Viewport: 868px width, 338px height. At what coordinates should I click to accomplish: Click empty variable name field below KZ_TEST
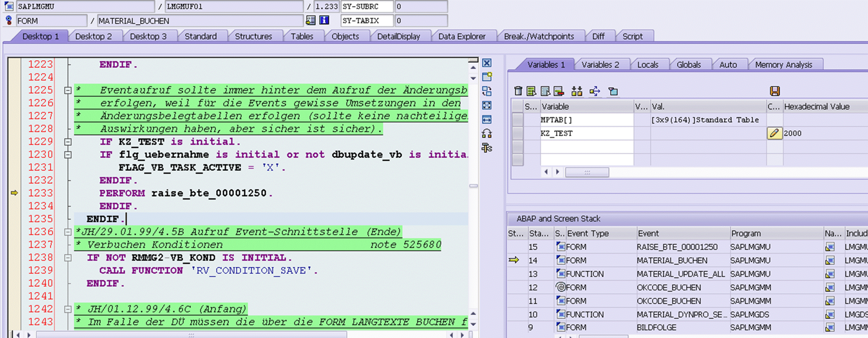[x=587, y=147]
